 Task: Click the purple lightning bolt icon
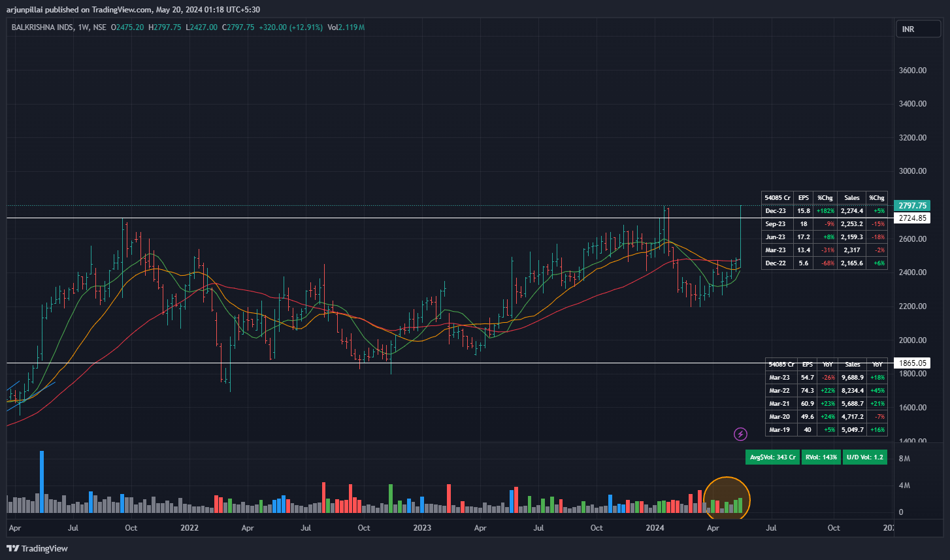[x=740, y=433]
